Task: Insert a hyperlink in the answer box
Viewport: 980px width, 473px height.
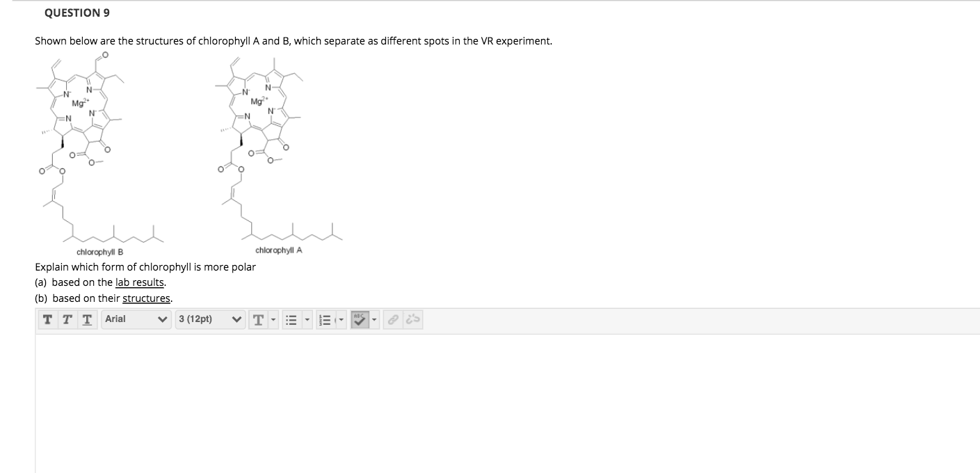Action: [394, 320]
